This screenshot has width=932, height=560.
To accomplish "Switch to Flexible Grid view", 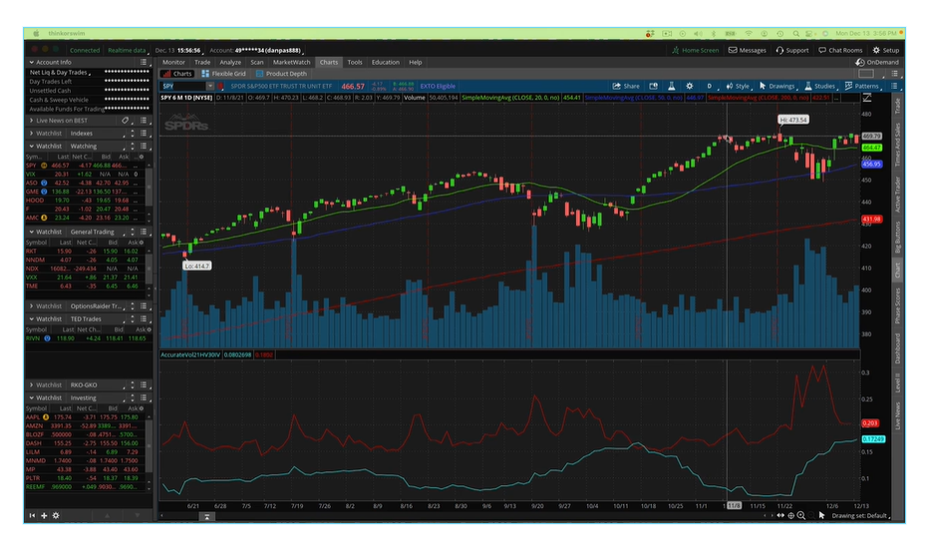I will click(223, 74).
